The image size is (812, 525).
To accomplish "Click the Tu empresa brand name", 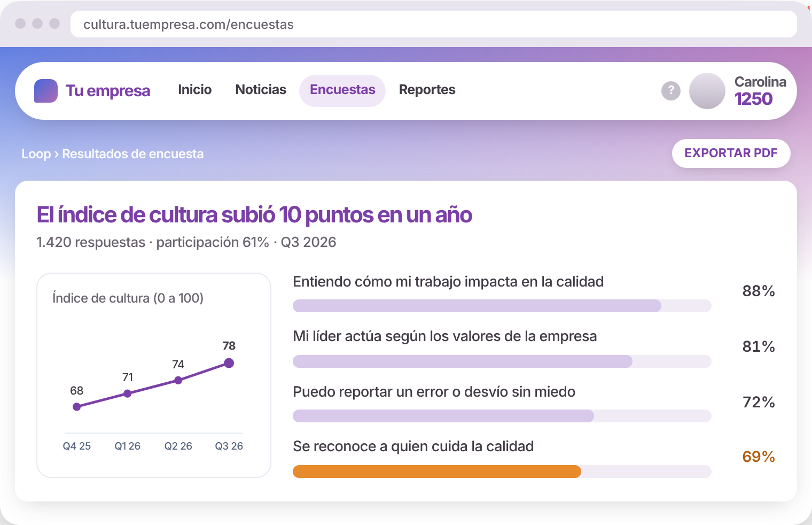I will tap(108, 91).
